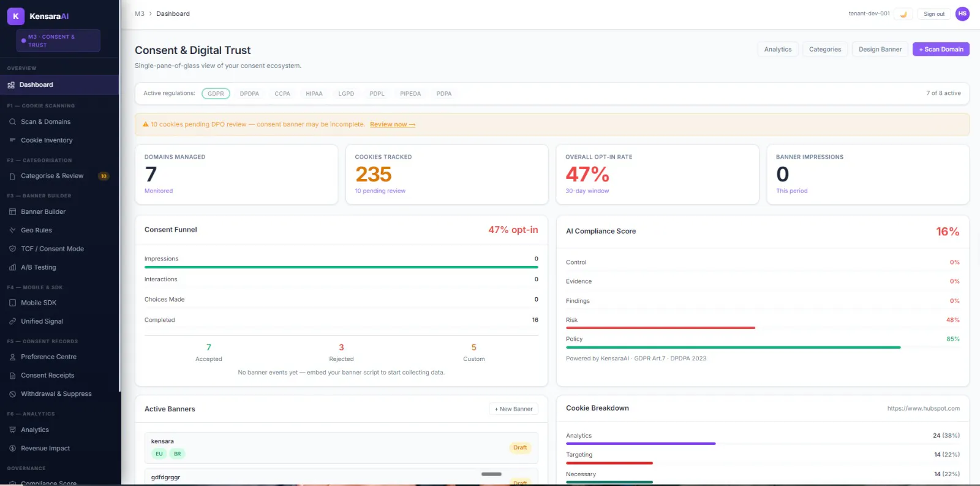This screenshot has width=980, height=486.
Task: Open Preference Centre via its person icon
Action: tap(12, 357)
